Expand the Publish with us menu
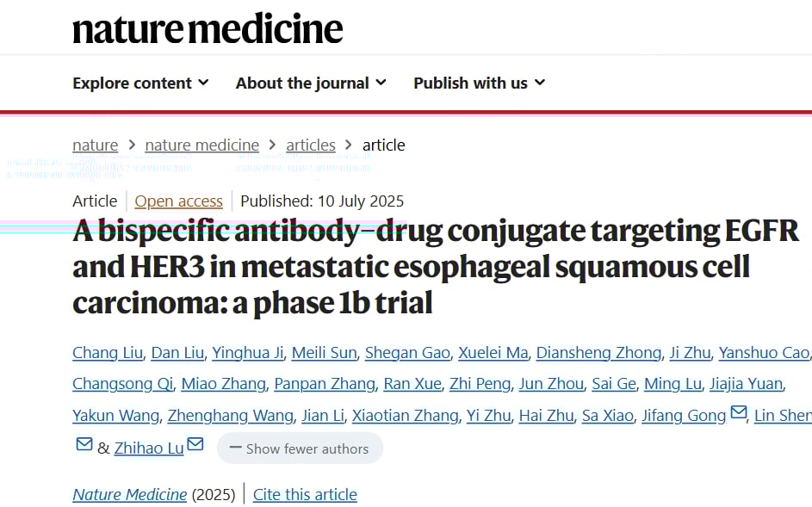The width and height of the screenshot is (812, 507). (479, 83)
